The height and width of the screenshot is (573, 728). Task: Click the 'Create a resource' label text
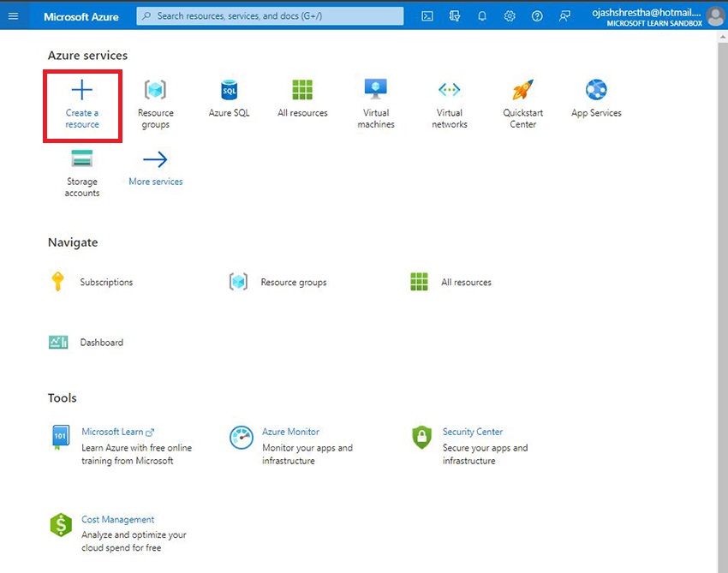[81, 118]
